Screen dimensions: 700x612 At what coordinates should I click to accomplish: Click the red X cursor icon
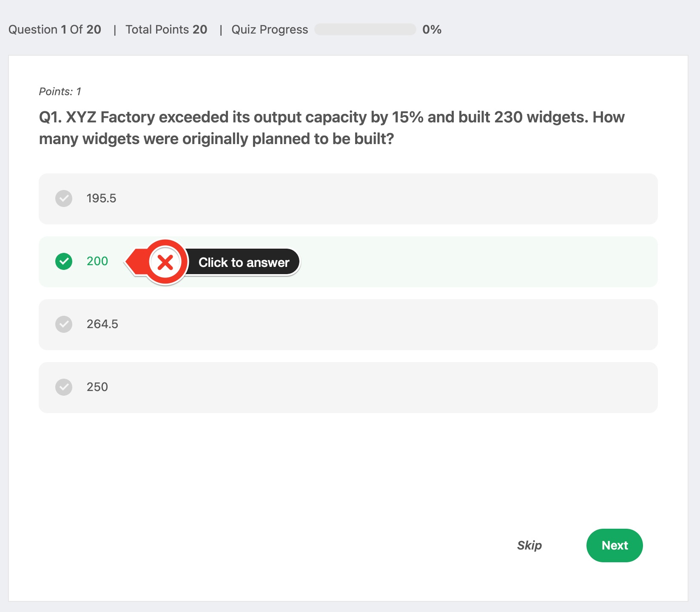point(165,262)
